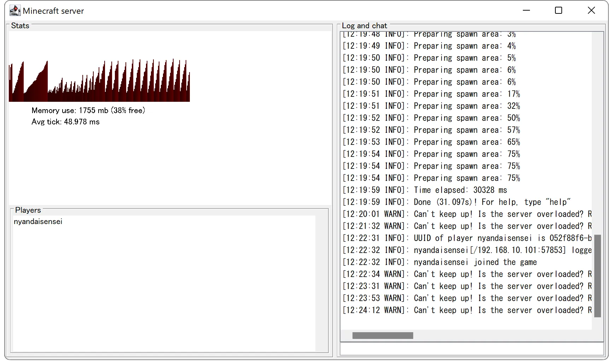This screenshot has width=613, height=364.
Task: Click the 12:24:12 WARN log line
Action: point(467,310)
